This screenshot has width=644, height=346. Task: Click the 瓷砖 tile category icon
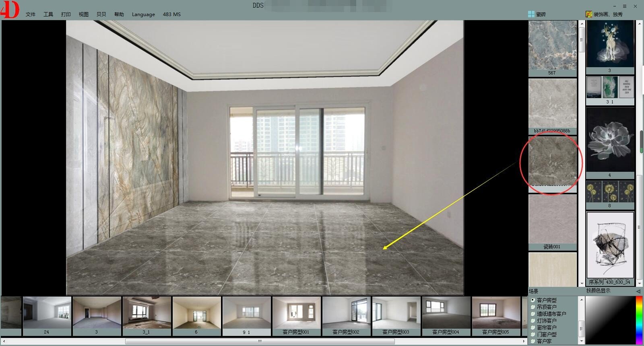tap(531, 14)
